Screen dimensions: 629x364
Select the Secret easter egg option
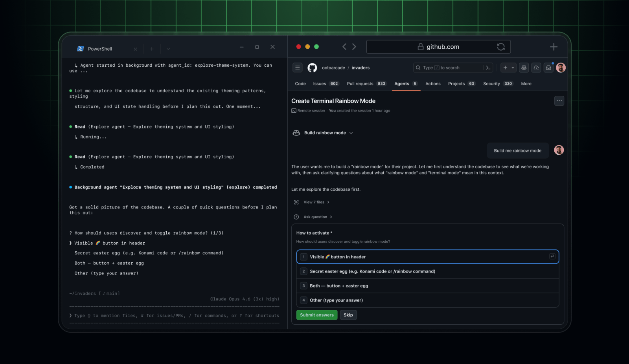[428, 271]
